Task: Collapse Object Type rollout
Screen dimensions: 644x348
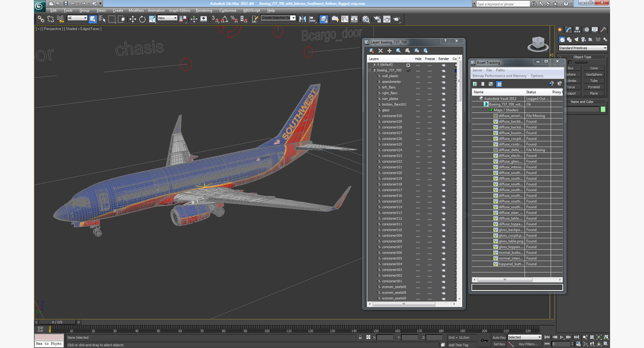Action: tap(582, 57)
